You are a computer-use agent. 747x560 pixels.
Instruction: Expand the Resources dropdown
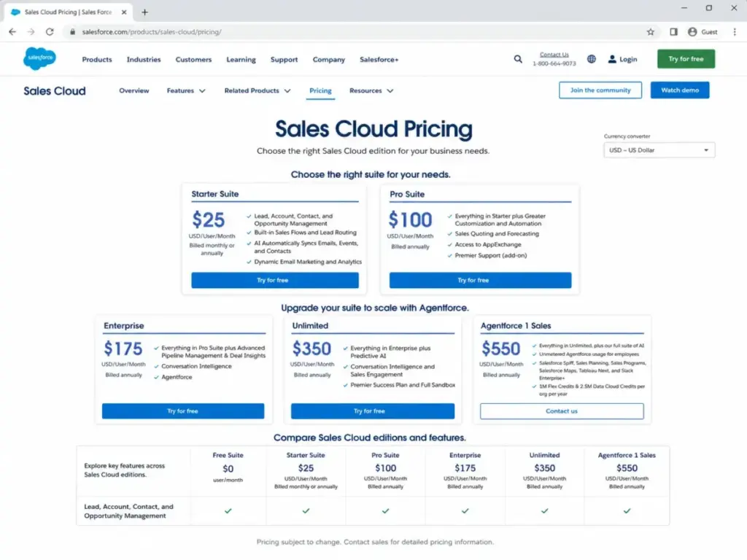(371, 90)
